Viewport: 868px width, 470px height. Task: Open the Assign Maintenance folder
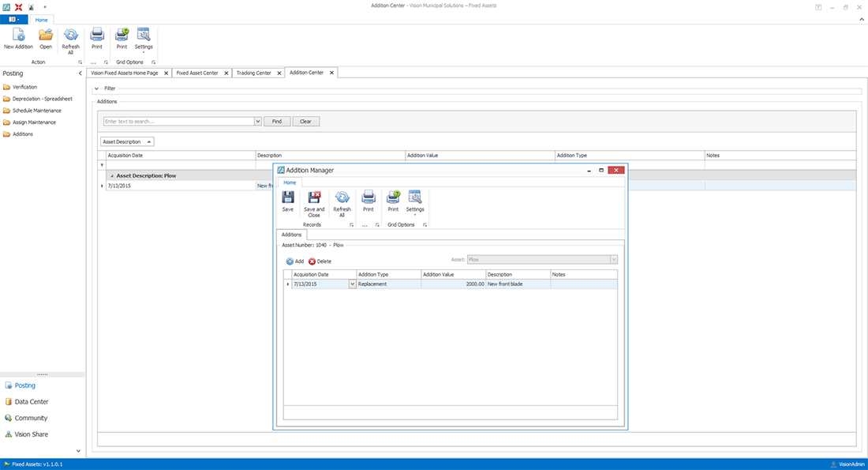point(29,122)
